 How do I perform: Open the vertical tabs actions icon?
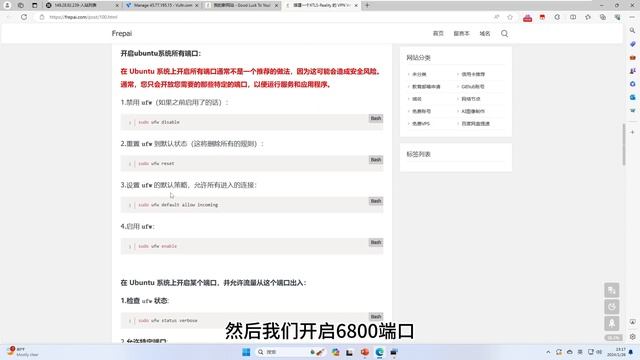[35, 5]
